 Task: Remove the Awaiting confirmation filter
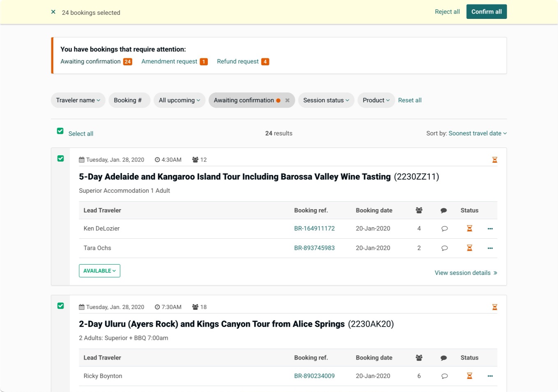[287, 100]
